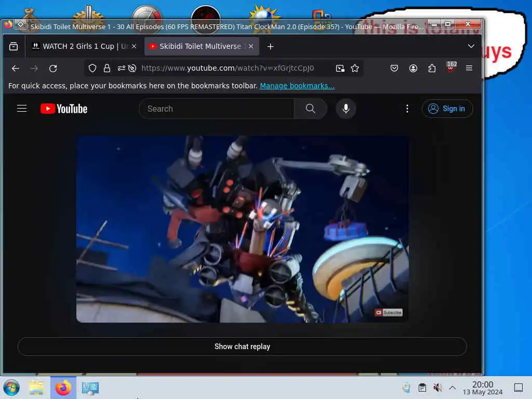Open the clock showing 20:00
532x399 pixels.
point(483,388)
